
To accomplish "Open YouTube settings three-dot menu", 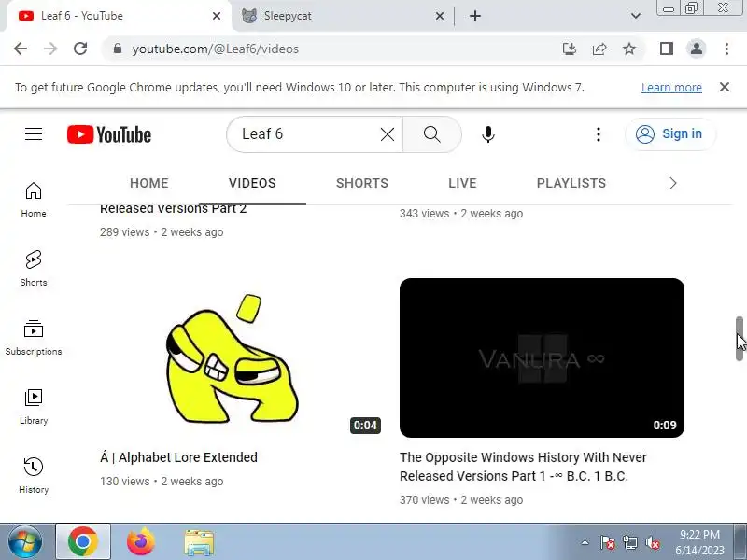I will [x=599, y=134].
